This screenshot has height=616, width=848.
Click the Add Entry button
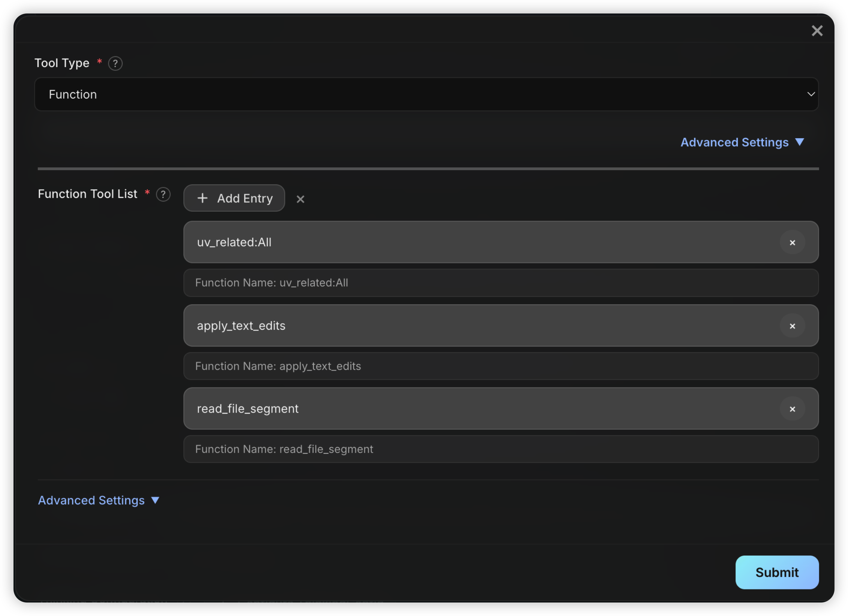[x=234, y=198]
